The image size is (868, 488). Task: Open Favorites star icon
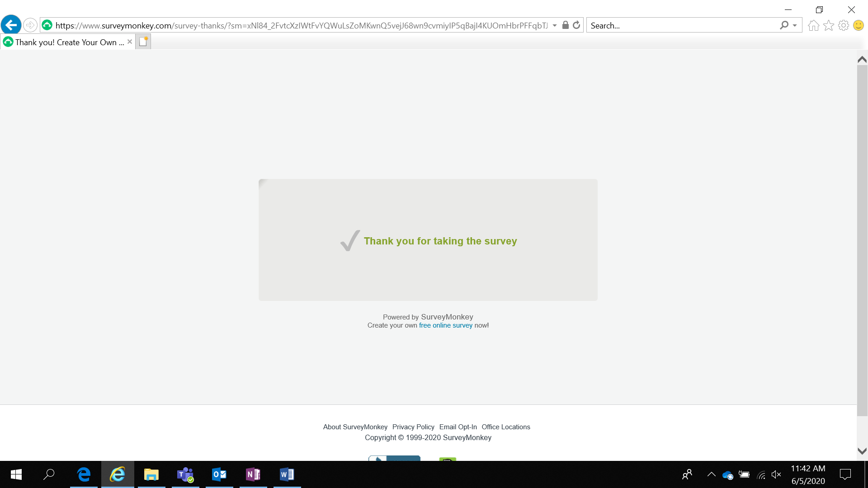tap(828, 25)
